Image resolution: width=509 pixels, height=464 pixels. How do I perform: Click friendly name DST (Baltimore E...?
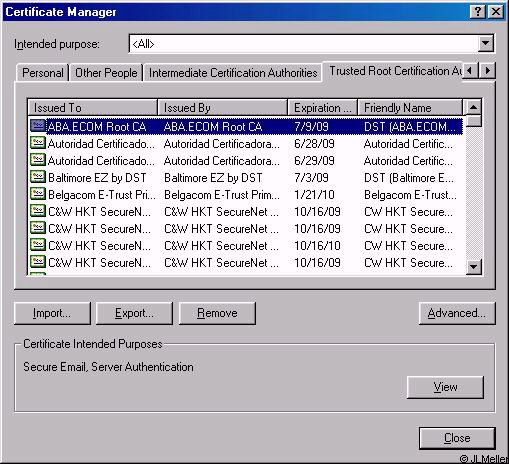[x=409, y=178]
